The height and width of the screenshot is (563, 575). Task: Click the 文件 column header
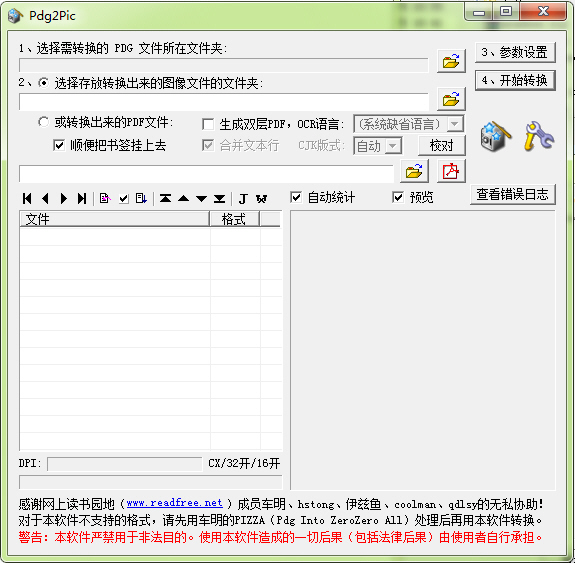(x=114, y=219)
